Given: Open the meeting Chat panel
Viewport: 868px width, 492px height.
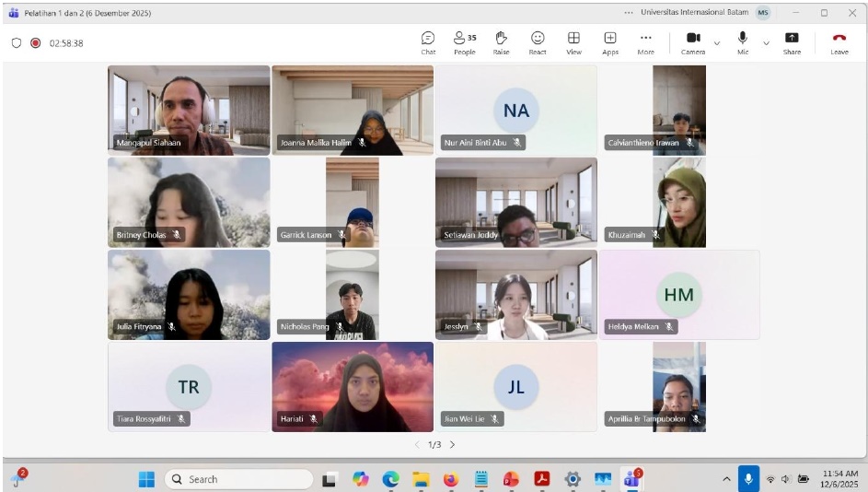Looking at the screenshot, I should [428, 42].
